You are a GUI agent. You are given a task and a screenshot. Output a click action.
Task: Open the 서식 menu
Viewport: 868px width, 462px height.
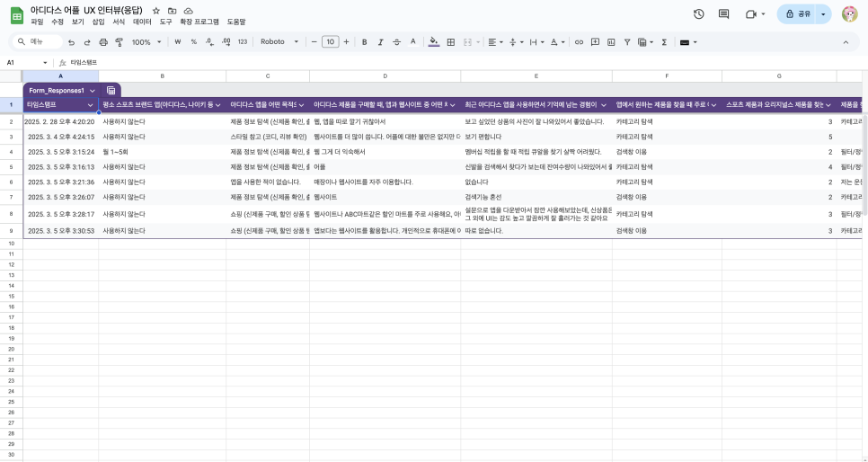[119, 22]
